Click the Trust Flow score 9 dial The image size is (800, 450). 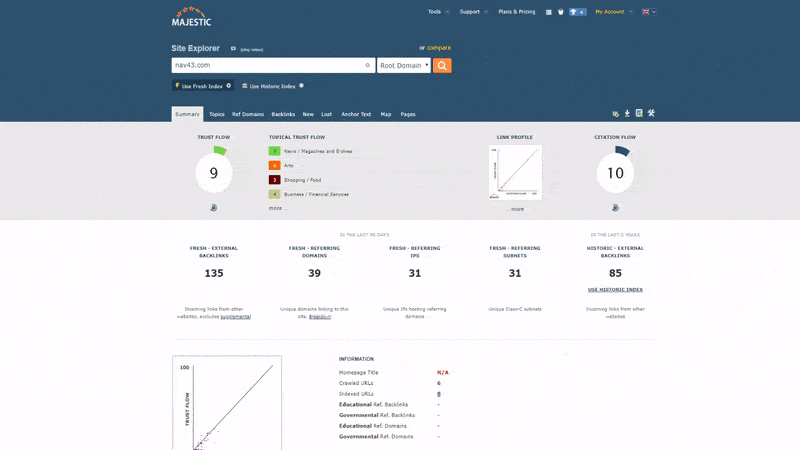[214, 171]
